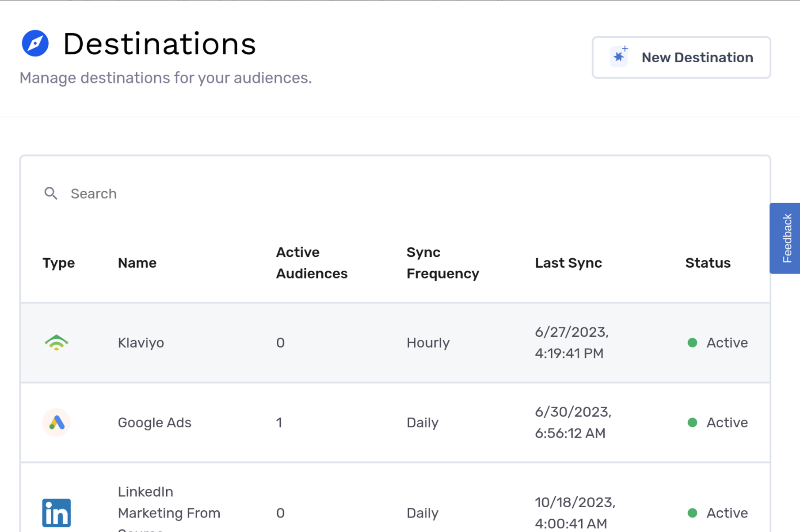Screen dimensions: 800x532
Task: Click the Google Ads type icon
Action: click(57, 422)
